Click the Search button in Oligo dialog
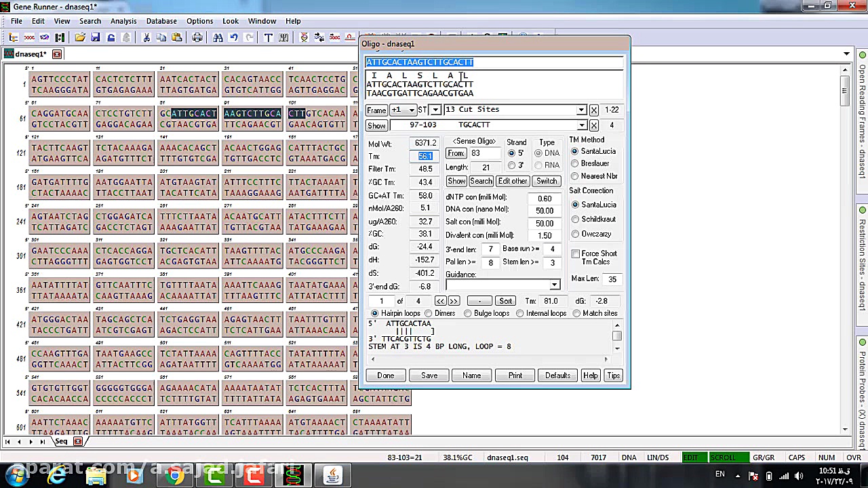Viewport: 868px width, 488px height. 481,181
